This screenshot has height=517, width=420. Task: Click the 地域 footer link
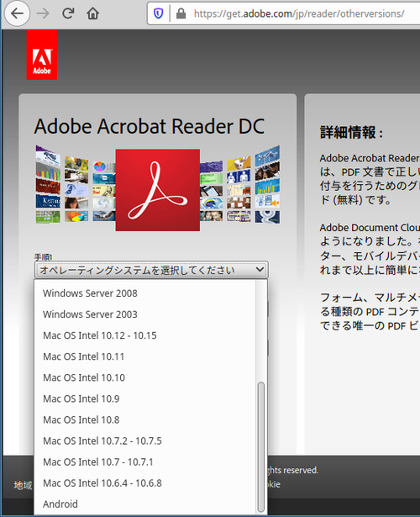23,485
